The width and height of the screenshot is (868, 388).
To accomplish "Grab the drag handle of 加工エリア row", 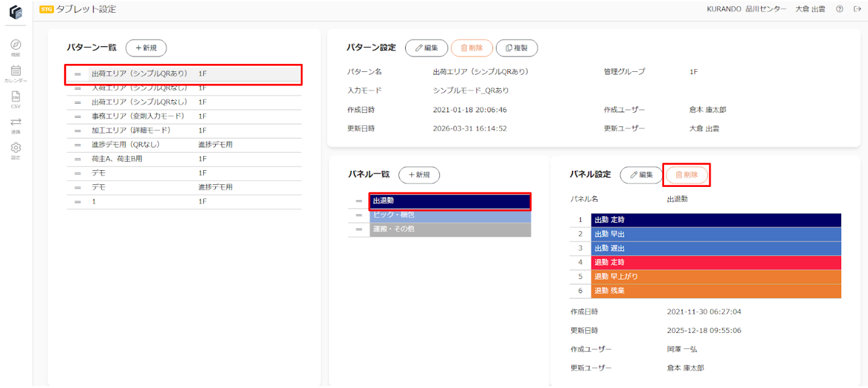I will (77, 130).
